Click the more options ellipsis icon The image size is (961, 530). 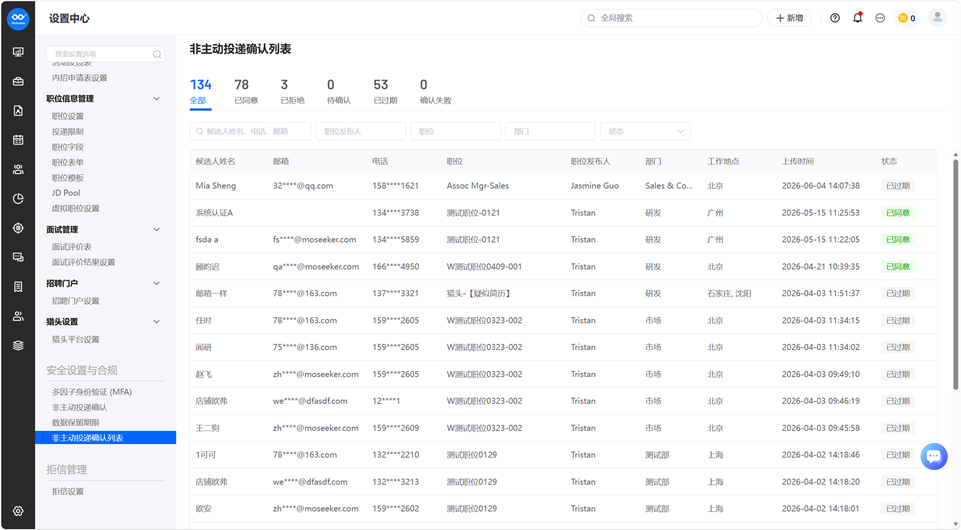point(880,18)
